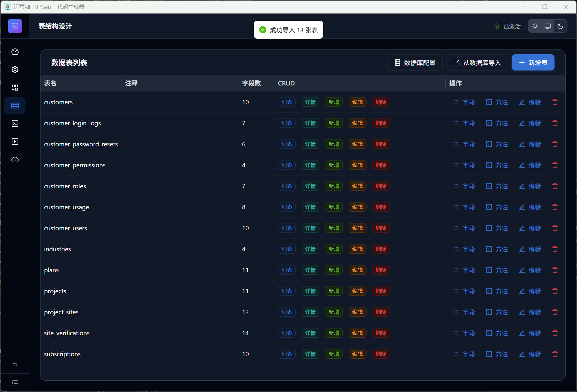Click 编辑 action for plans row

(530, 270)
